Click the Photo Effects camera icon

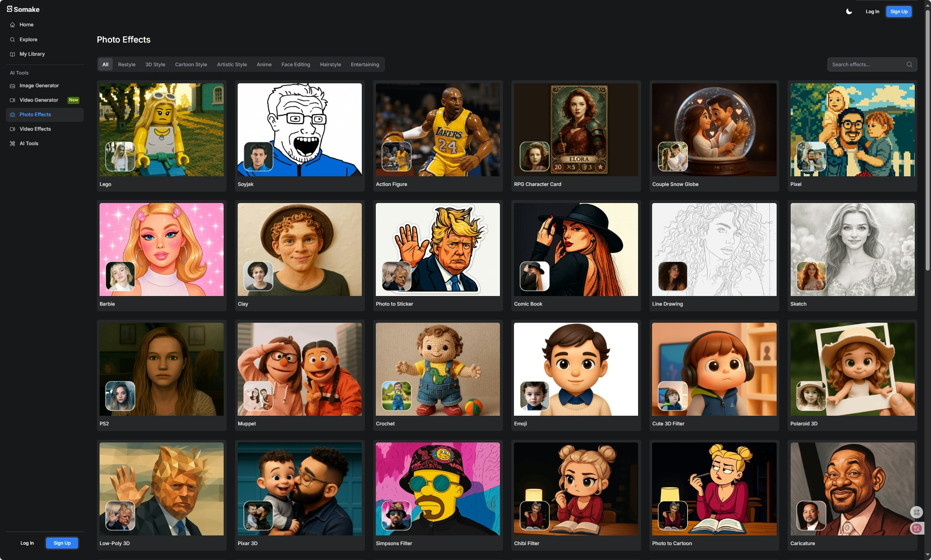tap(12, 115)
